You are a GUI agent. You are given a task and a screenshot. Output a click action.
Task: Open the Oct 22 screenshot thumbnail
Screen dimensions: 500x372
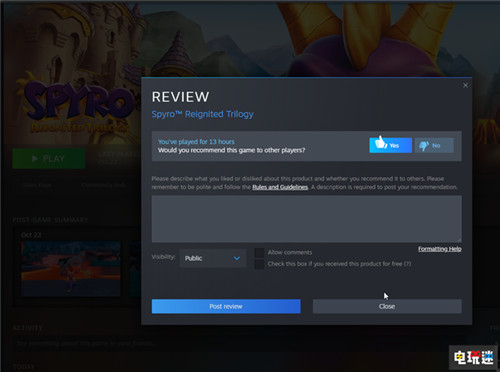click(71, 269)
